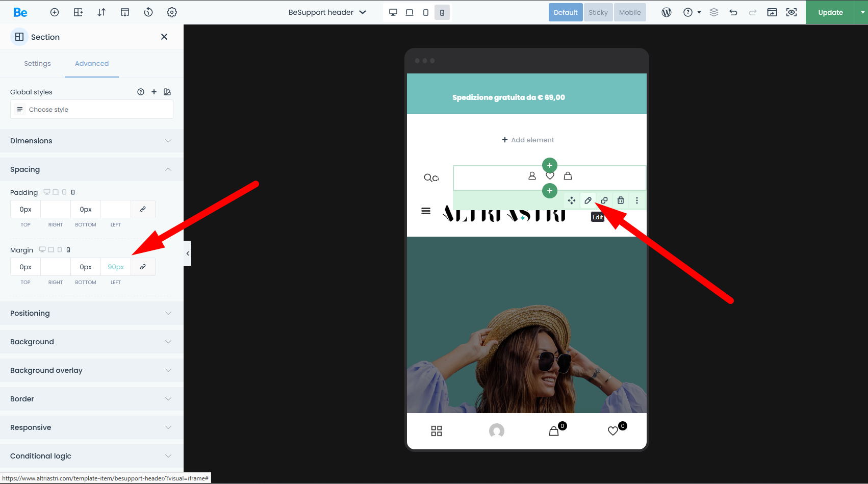
Task: Switch to the Sticky header state
Action: coord(598,12)
